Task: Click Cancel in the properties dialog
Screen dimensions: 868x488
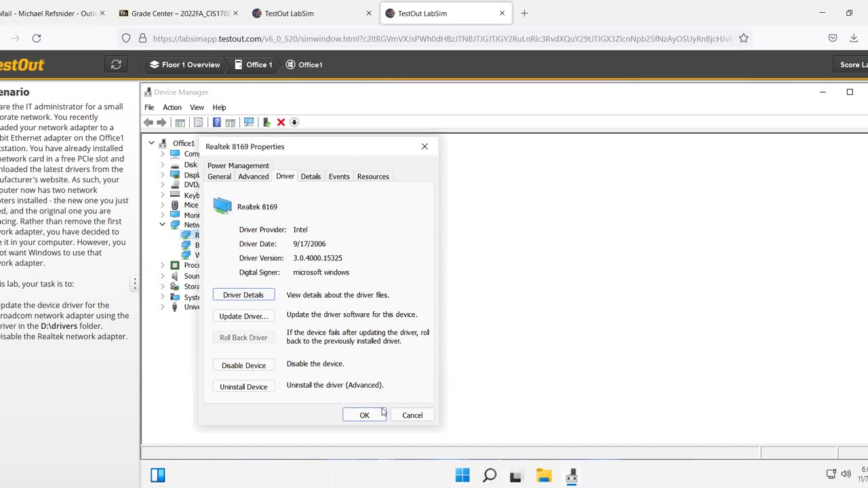Action: click(x=412, y=415)
